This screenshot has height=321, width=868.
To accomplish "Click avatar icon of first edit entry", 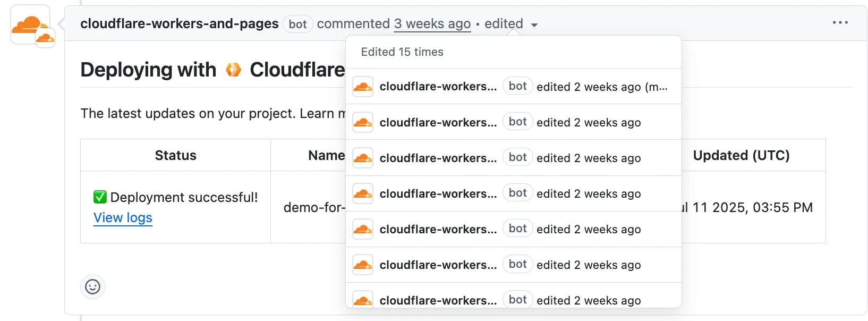I will [x=363, y=87].
